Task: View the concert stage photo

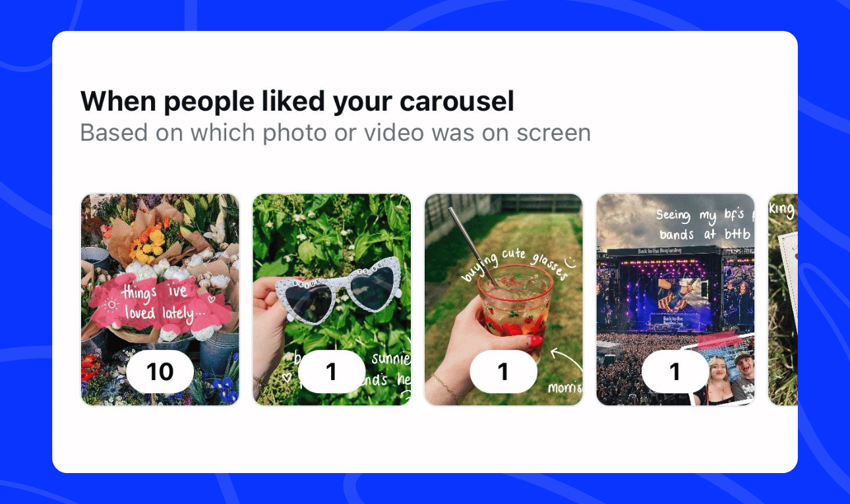Action: coord(675,300)
